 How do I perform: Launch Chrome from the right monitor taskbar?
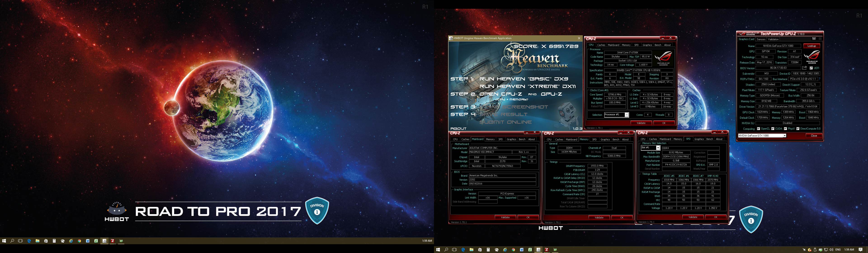pos(513,250)
